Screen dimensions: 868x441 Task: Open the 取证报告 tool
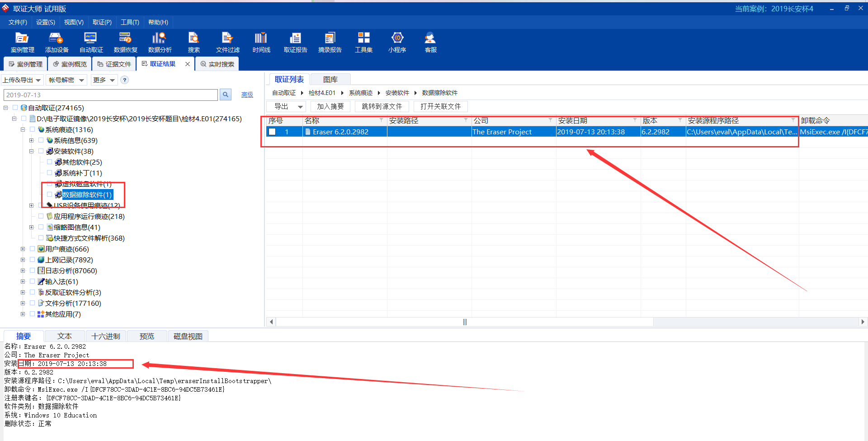(x=295, y=43)
